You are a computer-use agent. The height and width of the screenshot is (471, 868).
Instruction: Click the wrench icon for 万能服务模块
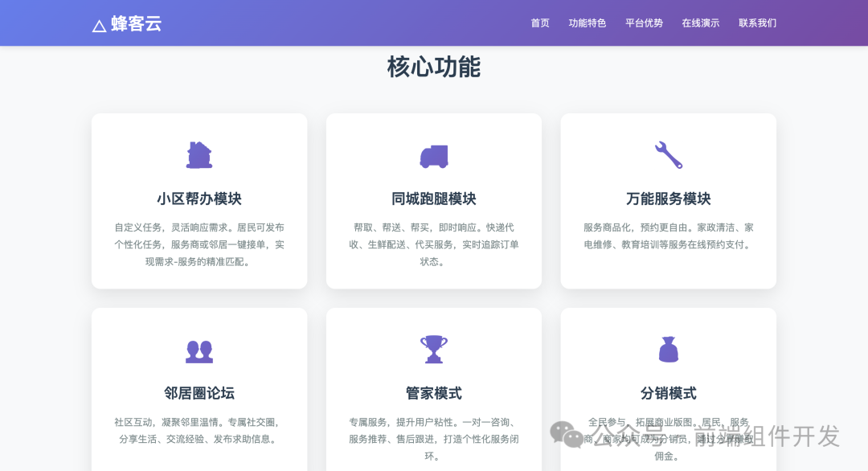(x=668, y=156)
